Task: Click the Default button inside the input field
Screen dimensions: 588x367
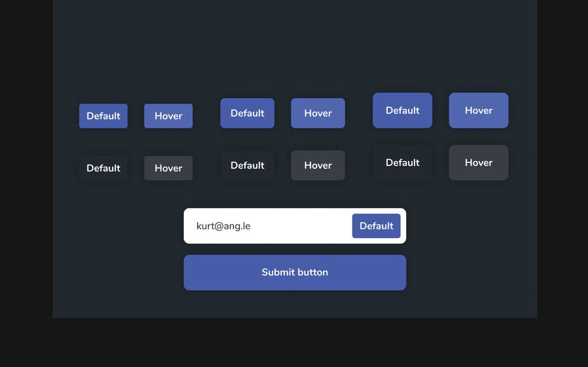Action: pyautogui.click(x=376, y=225)
